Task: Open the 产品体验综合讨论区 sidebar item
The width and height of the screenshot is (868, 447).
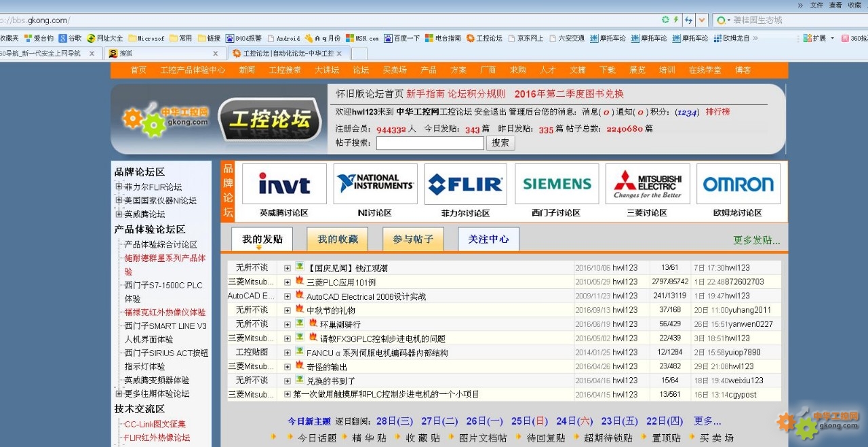Action: coord(161,244)
